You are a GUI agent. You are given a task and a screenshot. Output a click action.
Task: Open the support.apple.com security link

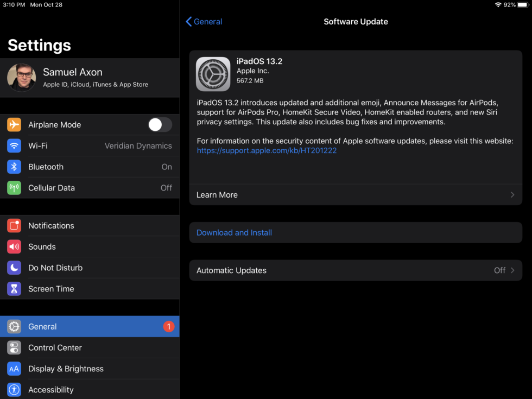click(x=267, y=150)
